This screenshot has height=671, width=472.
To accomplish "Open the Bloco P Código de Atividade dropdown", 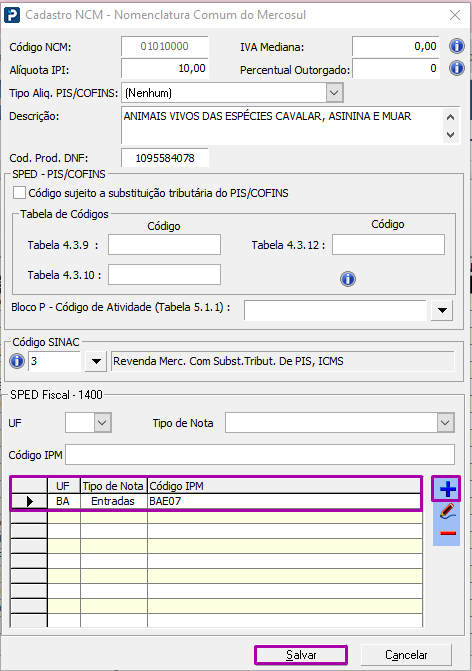I will [x=442, y=310].
